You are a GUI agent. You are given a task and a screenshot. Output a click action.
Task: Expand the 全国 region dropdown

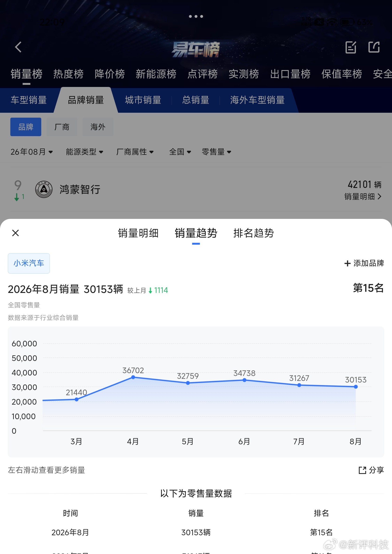point(180,152)
